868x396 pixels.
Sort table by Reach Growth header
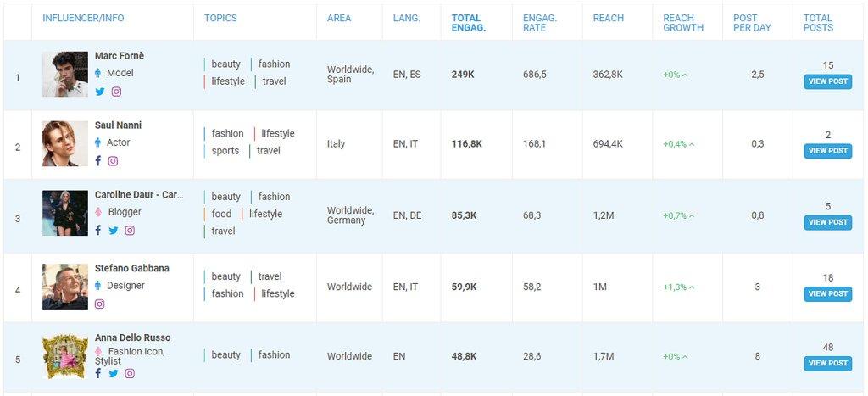683,23
